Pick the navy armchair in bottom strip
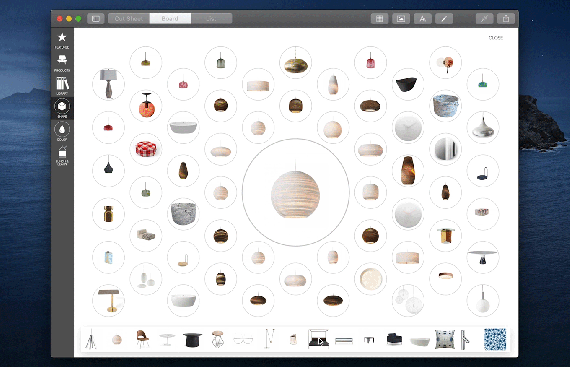The image size is (570, 367). tap(394, 339)
